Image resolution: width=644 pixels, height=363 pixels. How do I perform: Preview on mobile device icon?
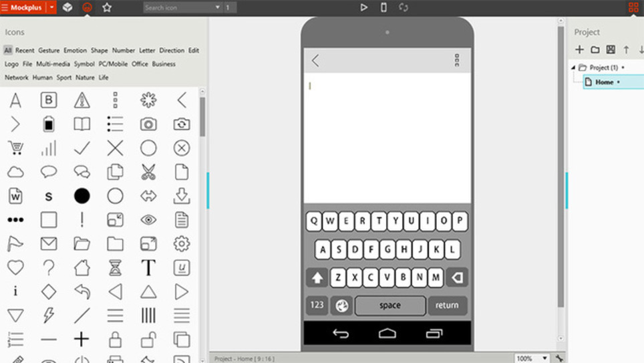coord(383,7)
